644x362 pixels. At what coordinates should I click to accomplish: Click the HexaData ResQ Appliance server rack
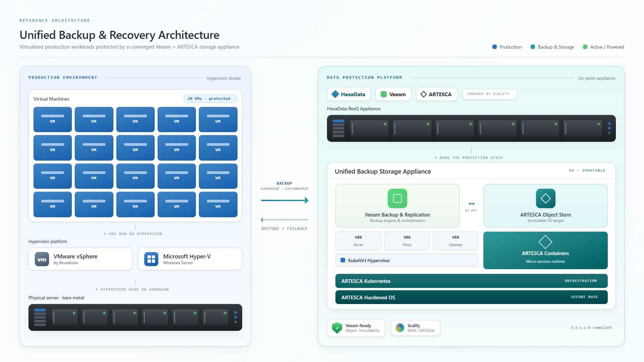(471, 128)
